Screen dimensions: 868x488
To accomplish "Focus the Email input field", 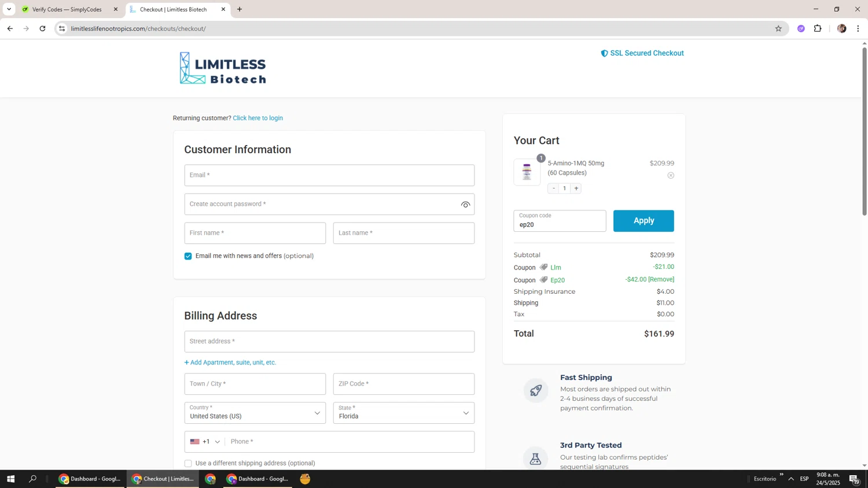I will click(x=329, y=175).
